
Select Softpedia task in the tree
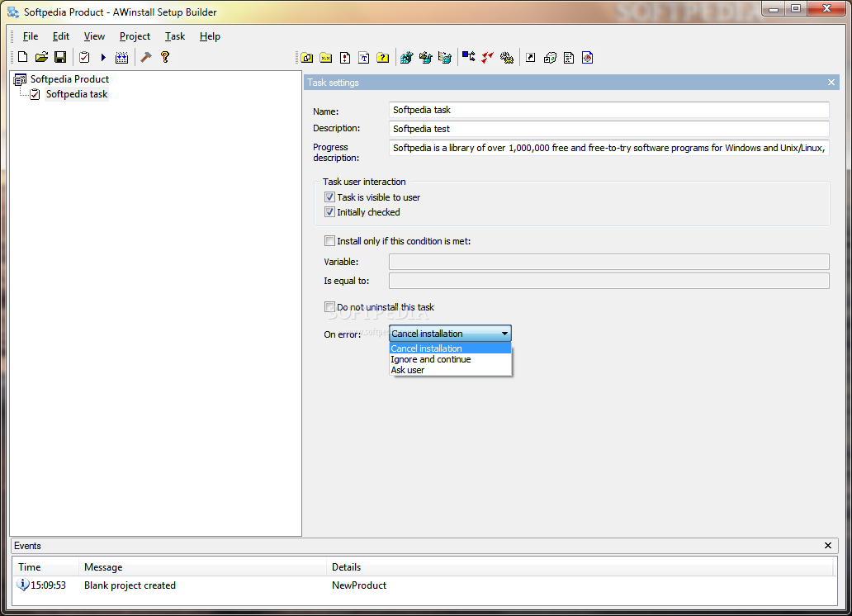click(77, 94)
